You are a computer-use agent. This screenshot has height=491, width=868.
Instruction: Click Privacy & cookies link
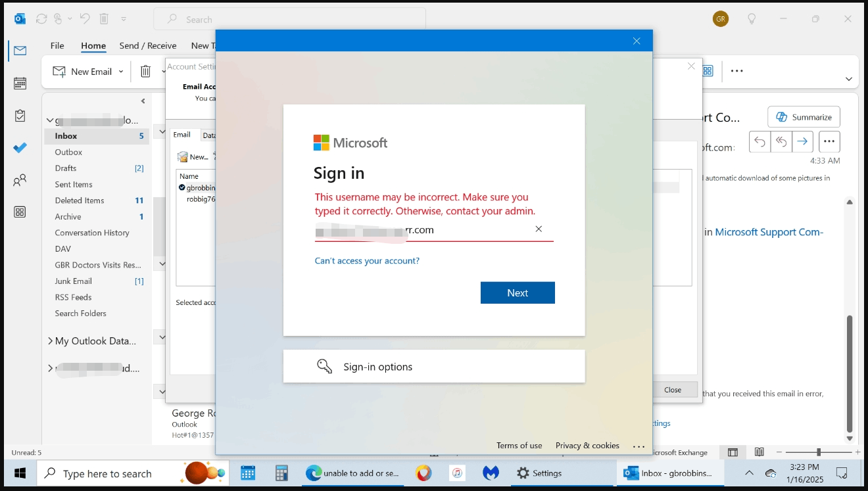coord(587,446)
